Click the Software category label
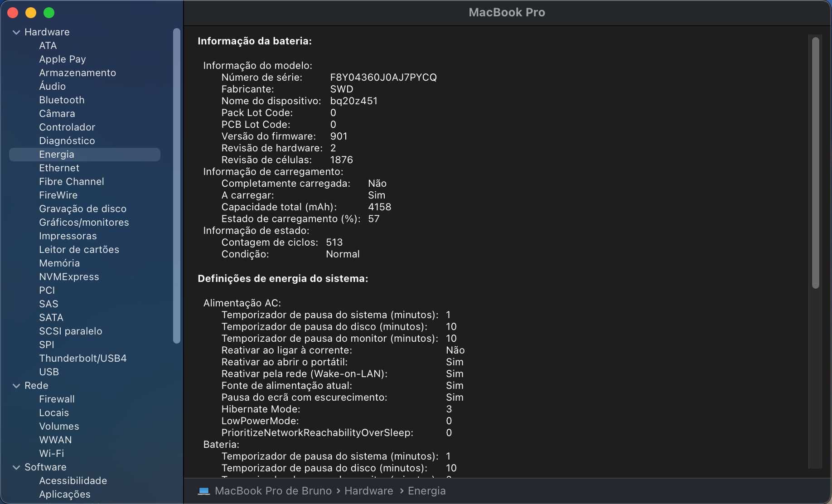Viewport: 832px width, 504px height. 45,467
